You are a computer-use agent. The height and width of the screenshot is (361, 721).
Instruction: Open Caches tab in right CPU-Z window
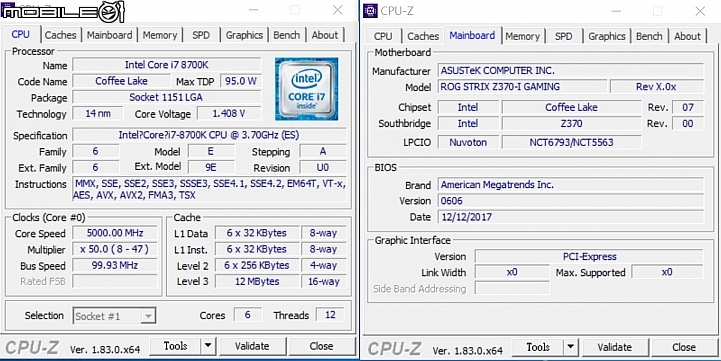point(423,36)
